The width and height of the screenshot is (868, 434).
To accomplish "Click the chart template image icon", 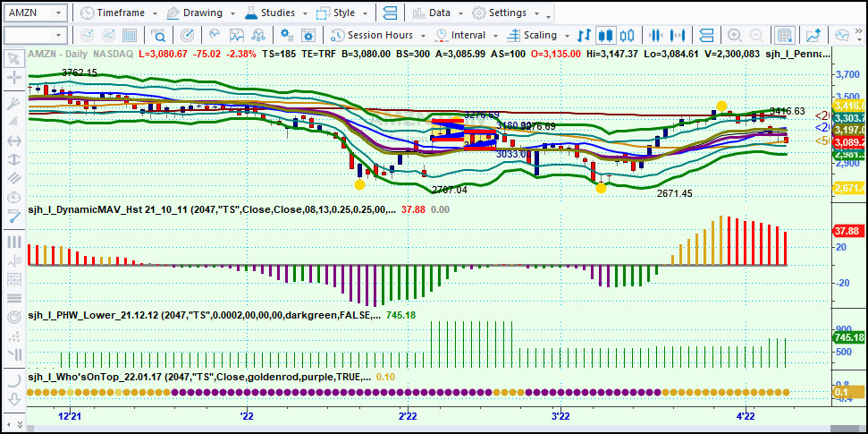I will (x=237, y=36).
